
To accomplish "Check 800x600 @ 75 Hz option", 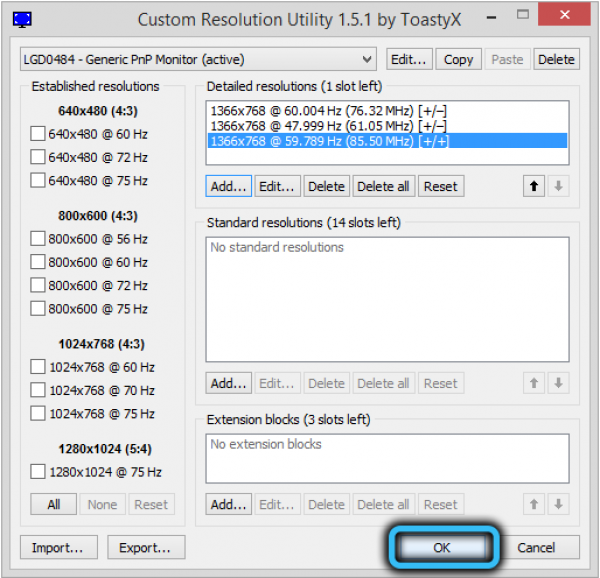I will tap(38, 308).
